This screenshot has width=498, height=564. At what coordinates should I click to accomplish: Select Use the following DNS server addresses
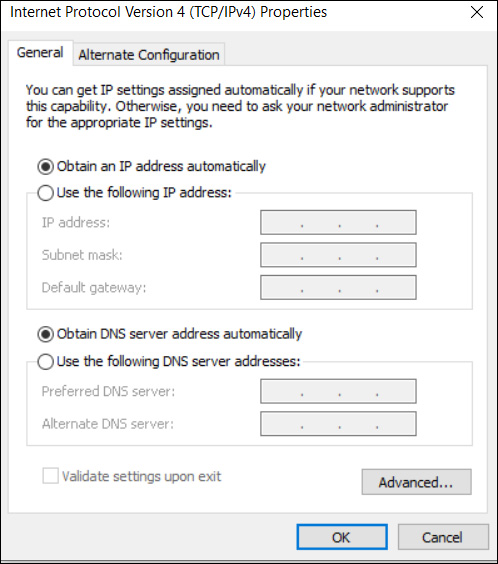click(x=46, y=361)
